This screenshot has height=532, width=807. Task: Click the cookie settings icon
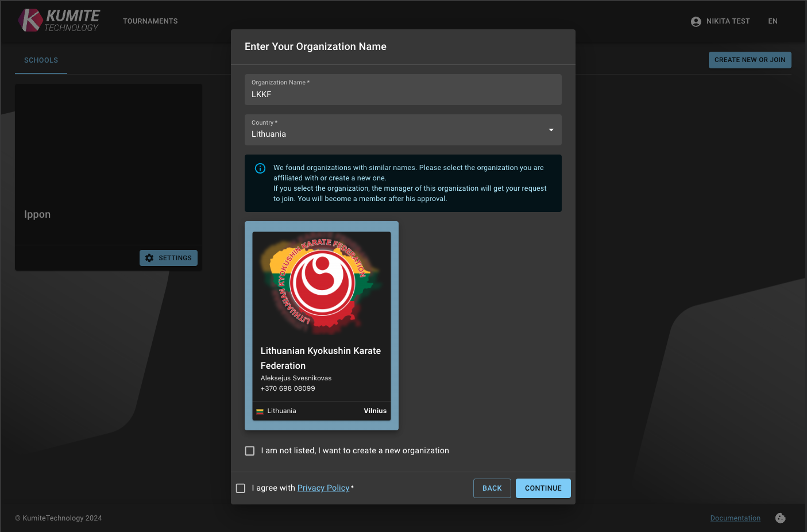[x=780, y=518]
